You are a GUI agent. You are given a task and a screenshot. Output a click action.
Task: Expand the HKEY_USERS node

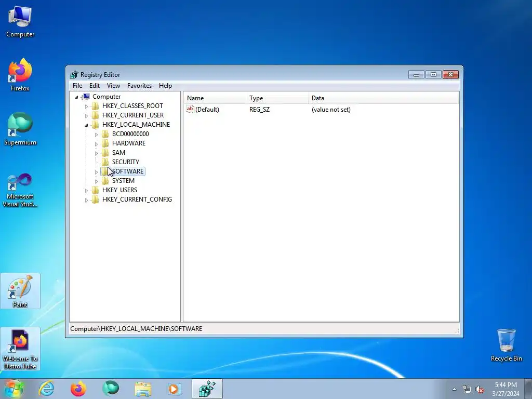click(x=86, y=191)
